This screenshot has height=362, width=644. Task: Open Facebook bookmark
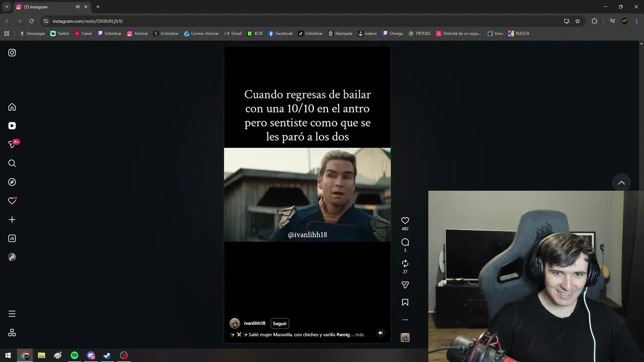point(281,34)
